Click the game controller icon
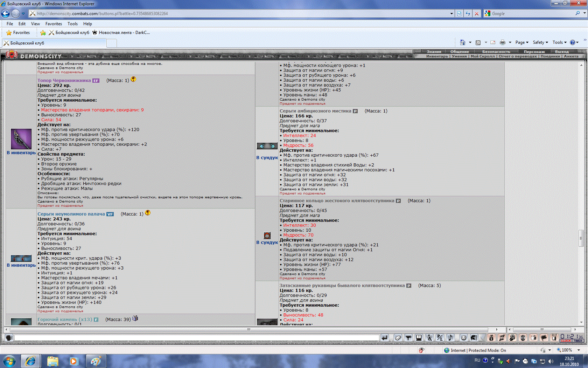This screenshot has height=368, width=588. point(512,338)
